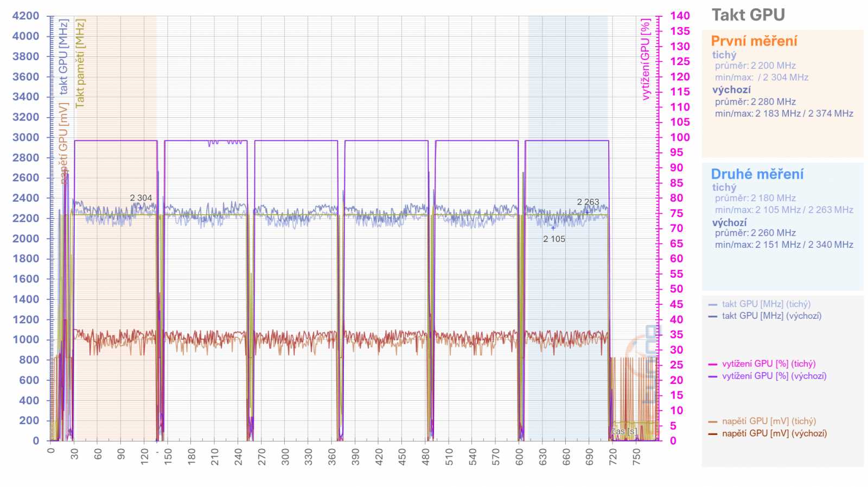Screen dimensions: 868x487
Task: Click the '630' time axis tick
Action: (543, 456)
